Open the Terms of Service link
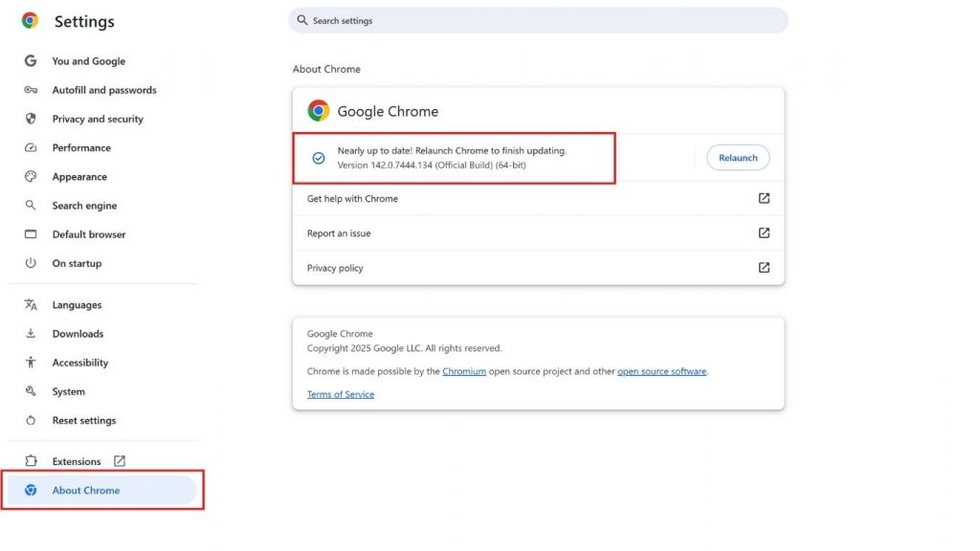The image size is (980, 551). pyautogui.click(x=340, y=394)
